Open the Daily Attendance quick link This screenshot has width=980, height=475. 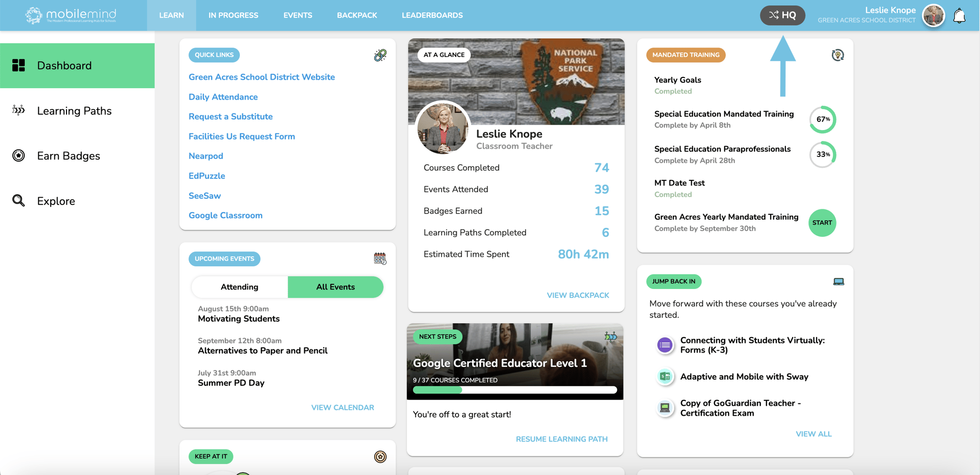[223, 97]
